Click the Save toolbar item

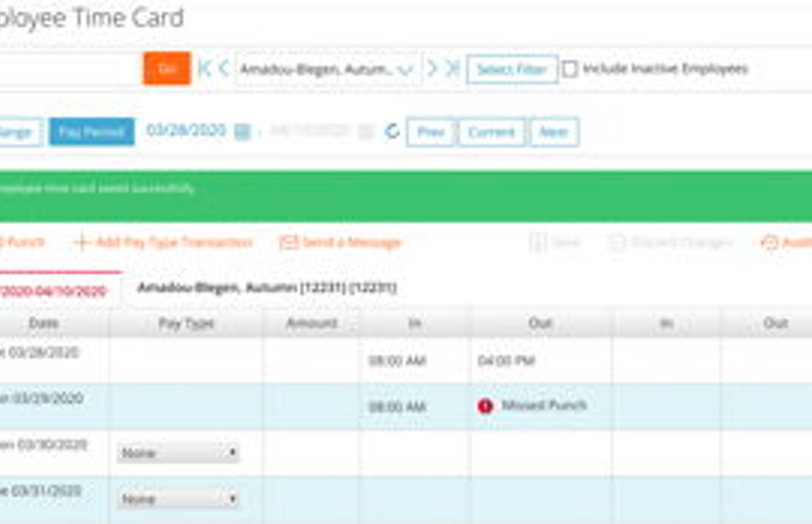coord(555,243)
